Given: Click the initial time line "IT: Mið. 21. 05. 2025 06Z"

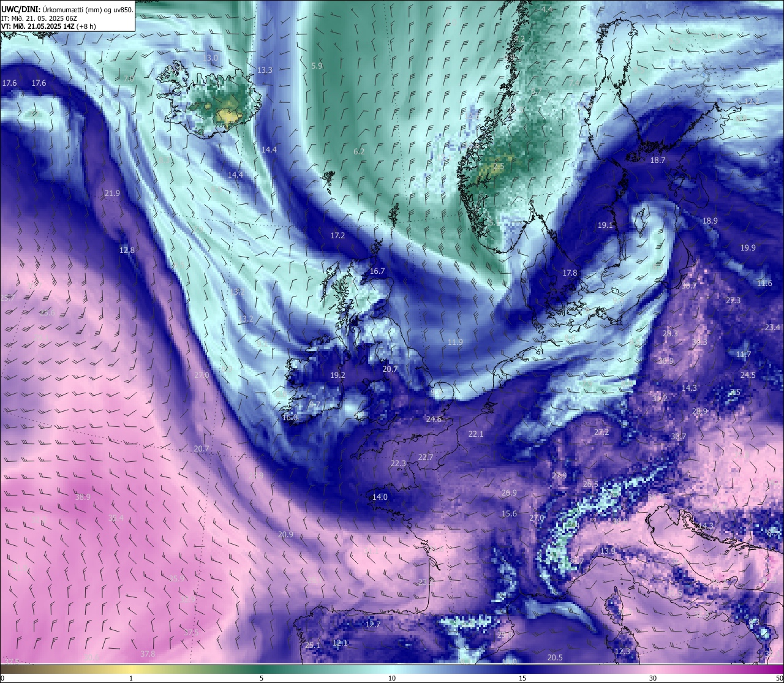Looking at the screenshot, I should tap(39, 18).
